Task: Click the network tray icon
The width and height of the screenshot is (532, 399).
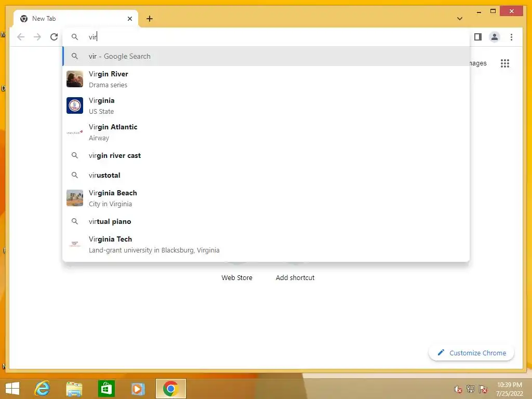Action: (x=471, y=389)
